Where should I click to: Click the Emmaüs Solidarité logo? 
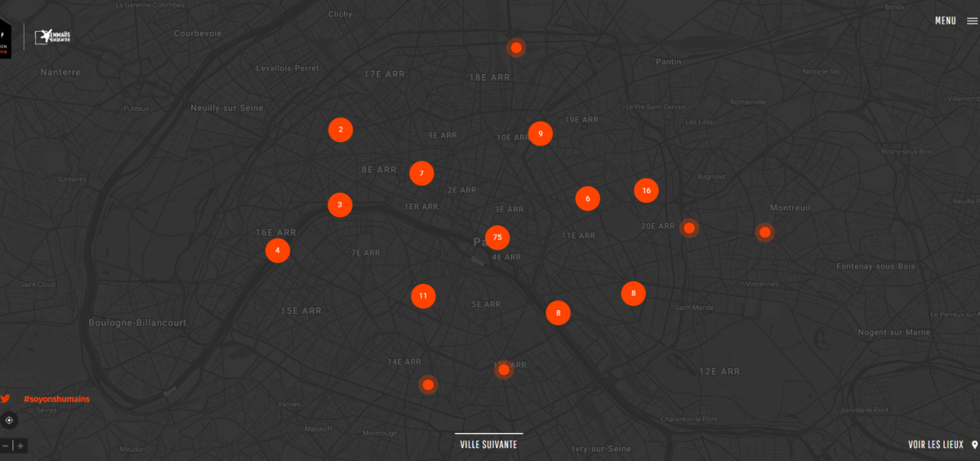pyautogui.click(x=53, y=36)
